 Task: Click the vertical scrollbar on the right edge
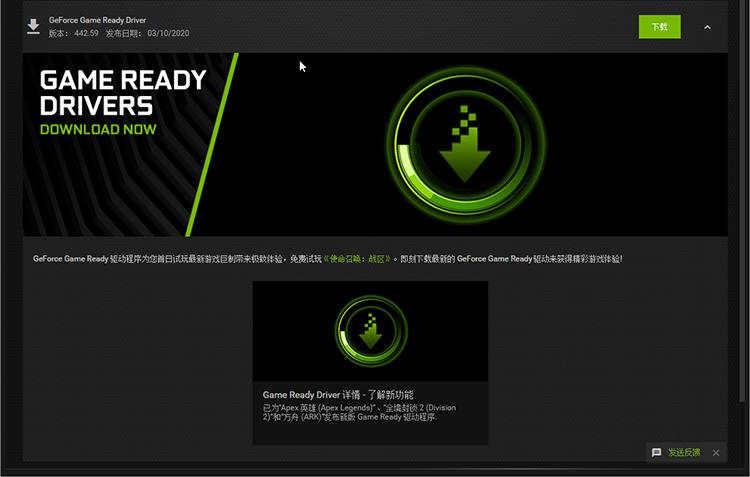(742, 201)
